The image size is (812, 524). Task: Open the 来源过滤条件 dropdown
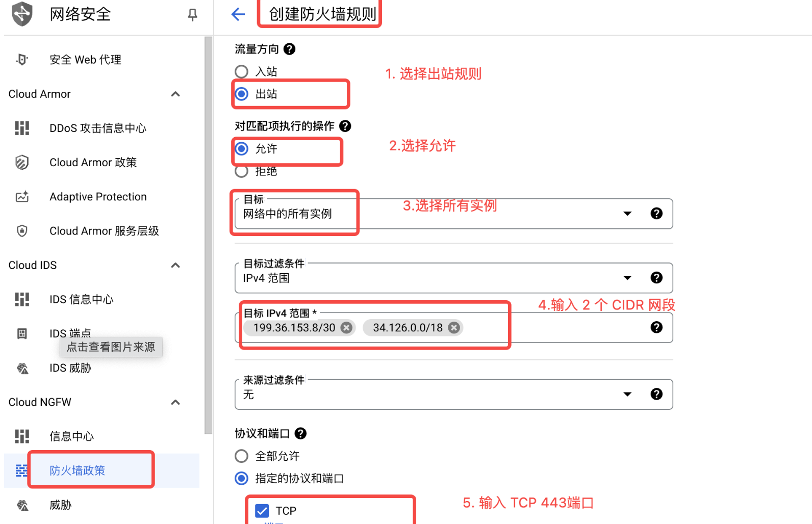click(627, 394)
